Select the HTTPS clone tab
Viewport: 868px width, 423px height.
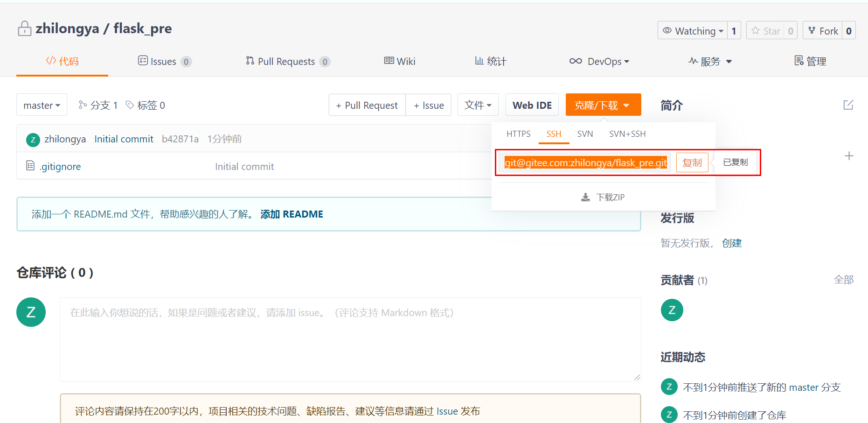(518, 134)
